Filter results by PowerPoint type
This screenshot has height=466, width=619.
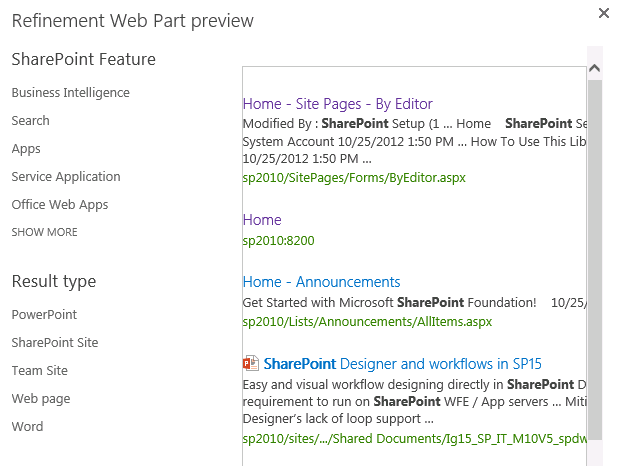[44, 314]
